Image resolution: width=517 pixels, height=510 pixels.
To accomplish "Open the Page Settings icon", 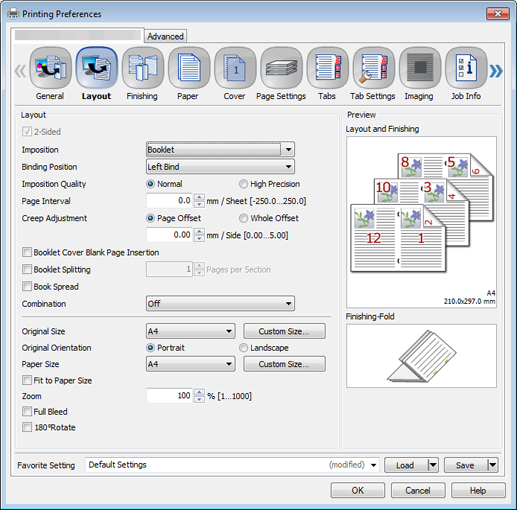I will (282, 68).
